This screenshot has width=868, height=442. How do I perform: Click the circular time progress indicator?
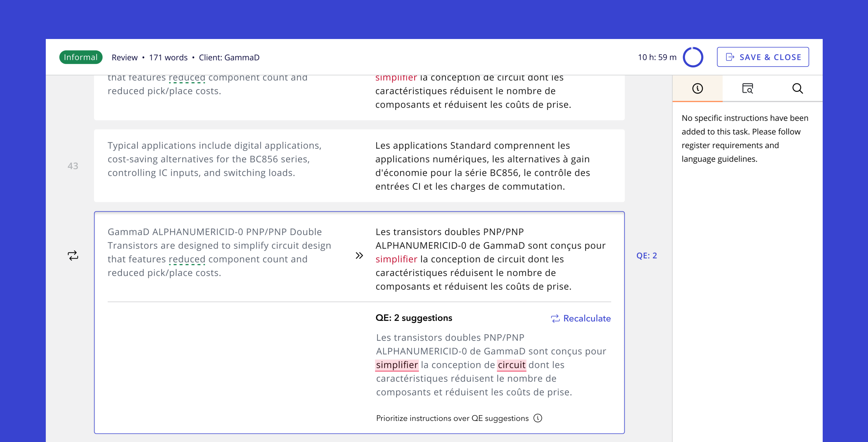tap(693, 57)
